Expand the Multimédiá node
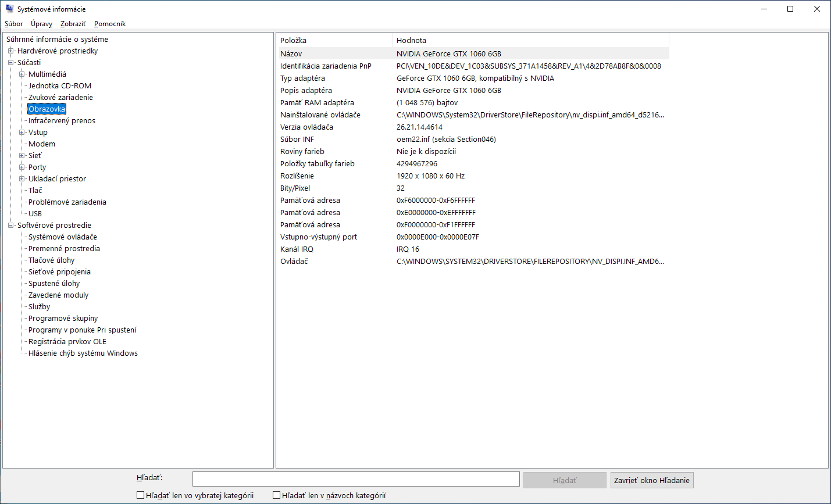 pos(22,74)
